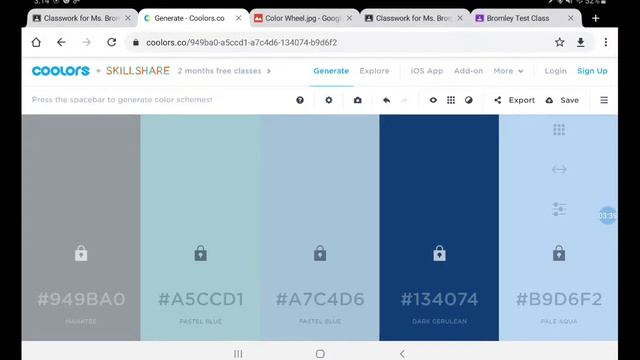
Task: Open adjust sliders icon on the #B9D6F2 column
Action: (559, 209)
